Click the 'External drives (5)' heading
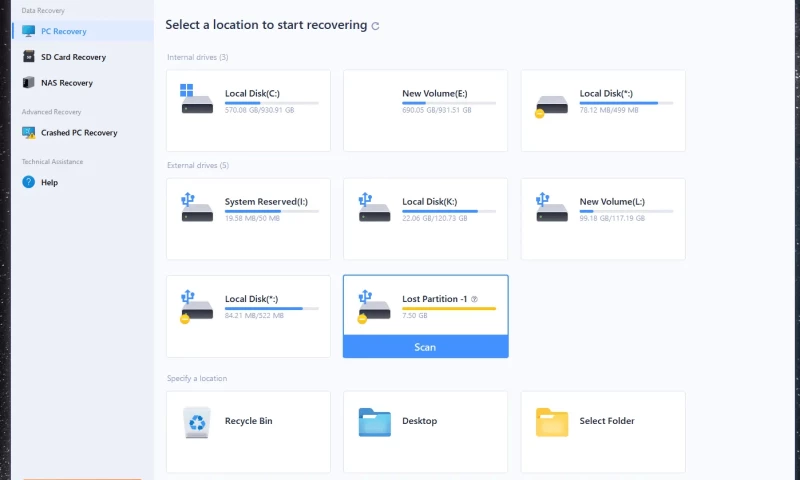Viewport: 800px width, 480px height. pos(198,165)
